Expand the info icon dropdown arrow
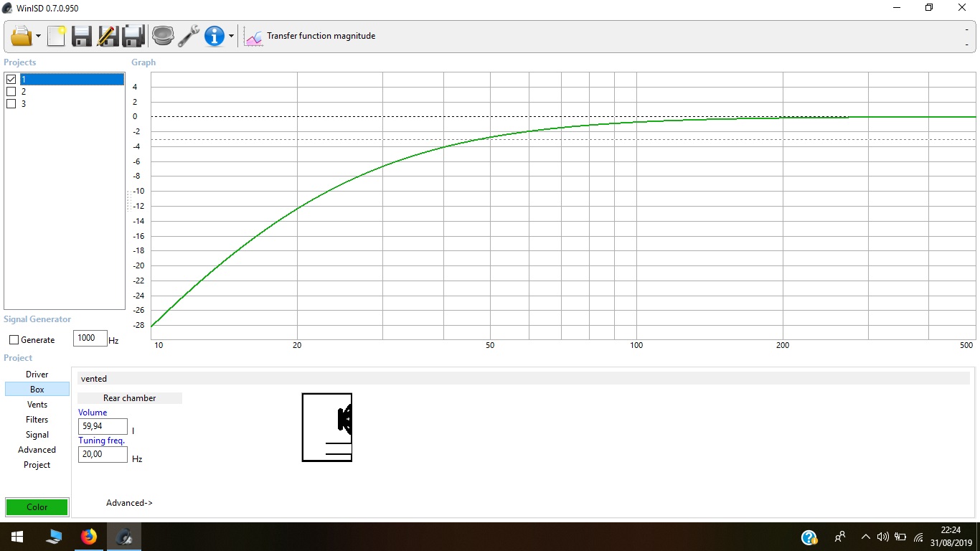Screen dimensions: 980x551 click(231, 37)
